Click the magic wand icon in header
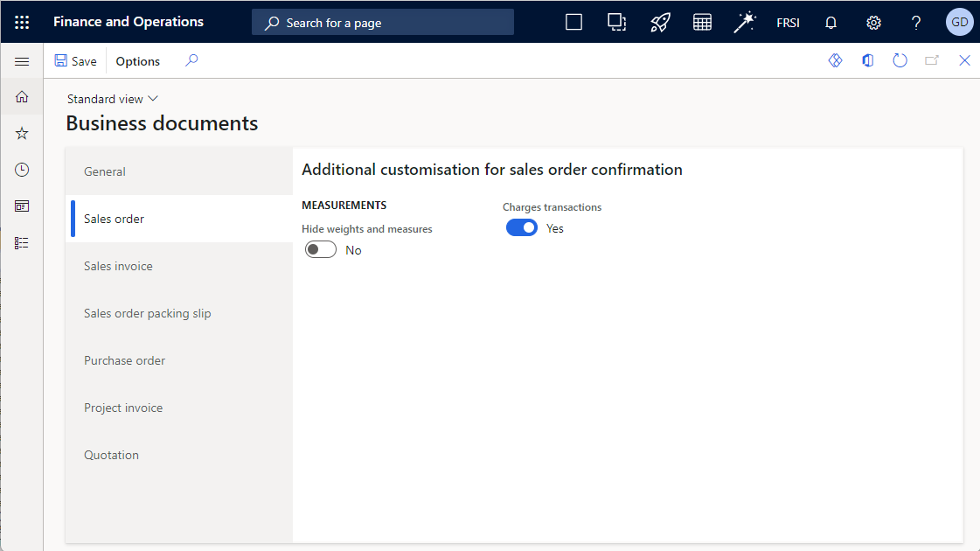 click(x=744, y=23)
